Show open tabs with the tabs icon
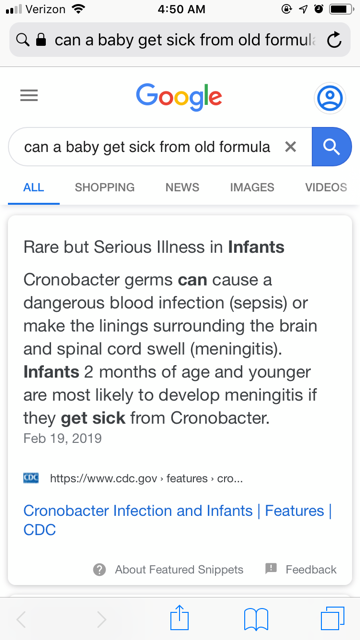 [x=332, y=619]
